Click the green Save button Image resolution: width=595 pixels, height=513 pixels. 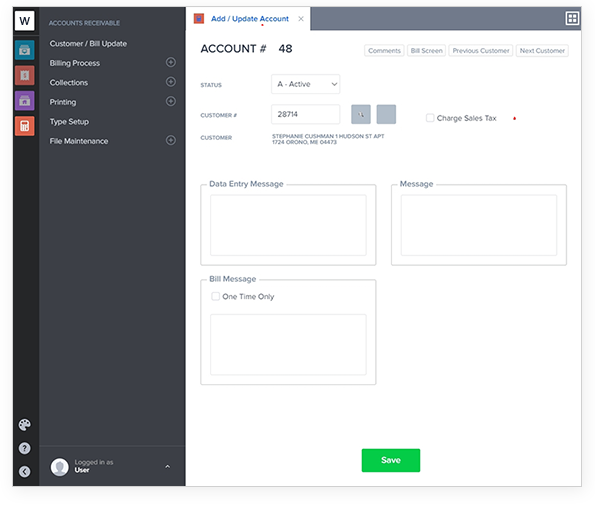(391, 460)
